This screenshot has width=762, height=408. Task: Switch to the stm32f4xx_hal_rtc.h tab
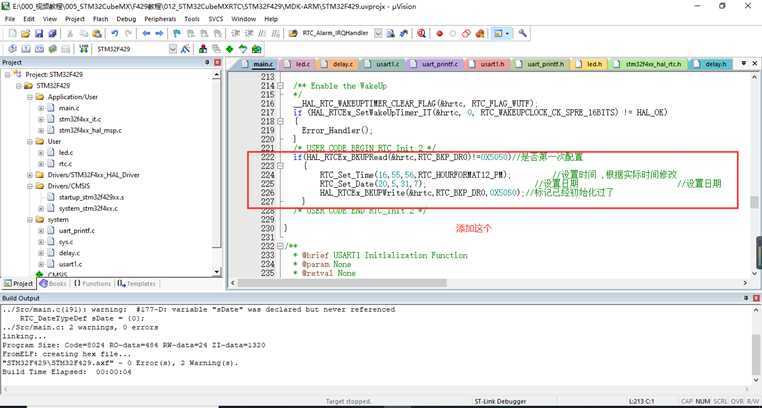click(x=649, y=64)
